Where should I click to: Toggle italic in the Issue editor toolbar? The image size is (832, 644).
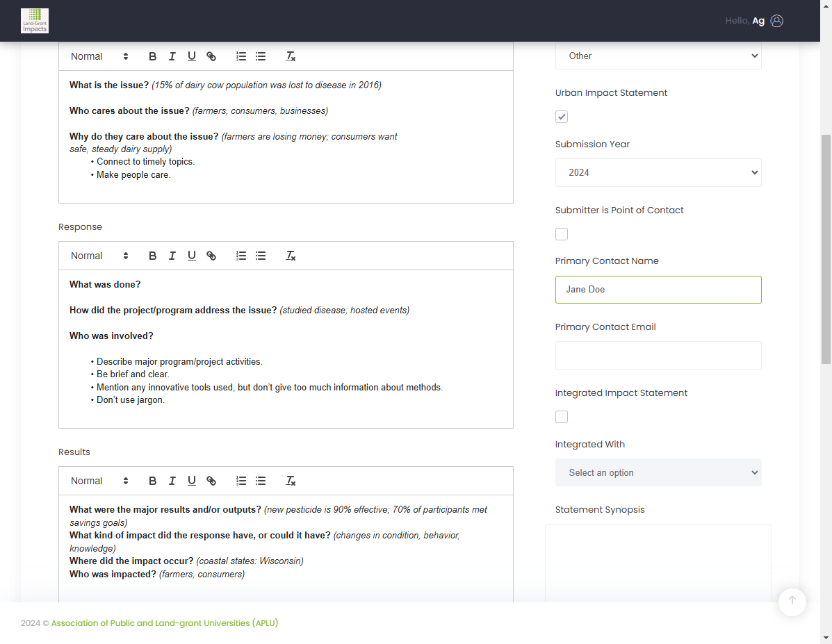click(172, 56)
